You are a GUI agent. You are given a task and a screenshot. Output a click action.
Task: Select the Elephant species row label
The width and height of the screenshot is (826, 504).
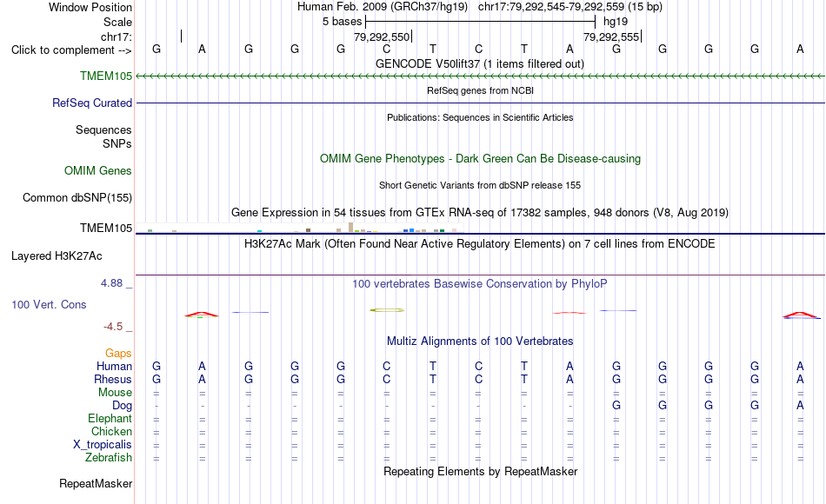pyautogui.click(x=110, y=418)
